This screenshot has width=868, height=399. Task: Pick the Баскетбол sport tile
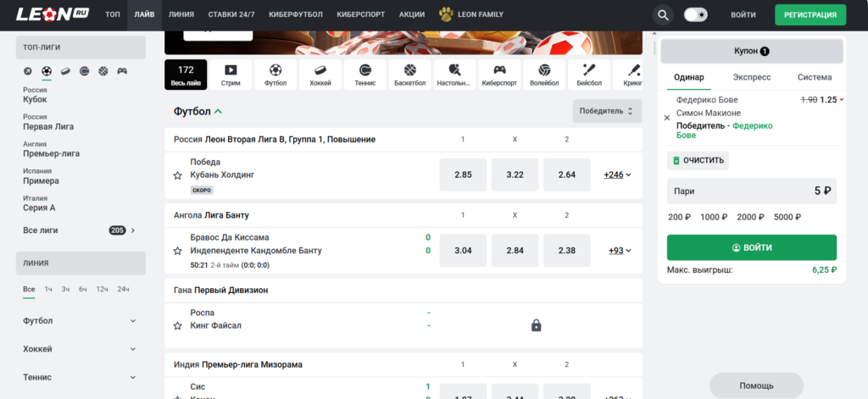[x=410, y=75]
